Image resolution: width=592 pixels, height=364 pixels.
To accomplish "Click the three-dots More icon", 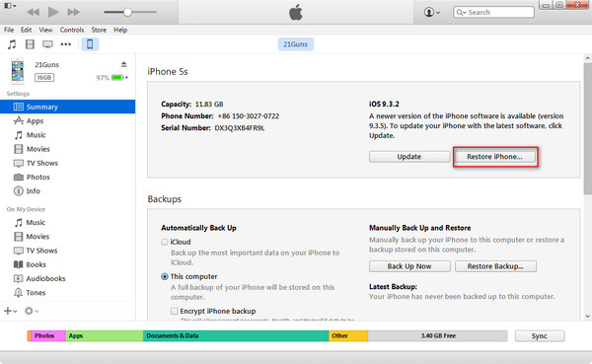I will (66, 44).
